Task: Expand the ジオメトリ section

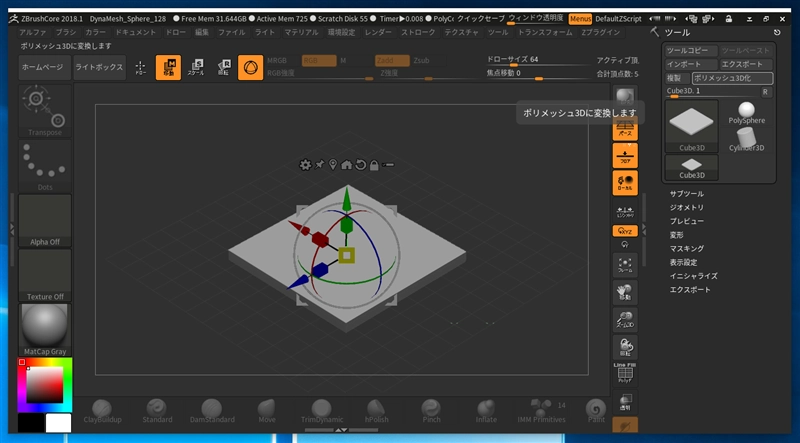Action: click(x=687, y=208)
